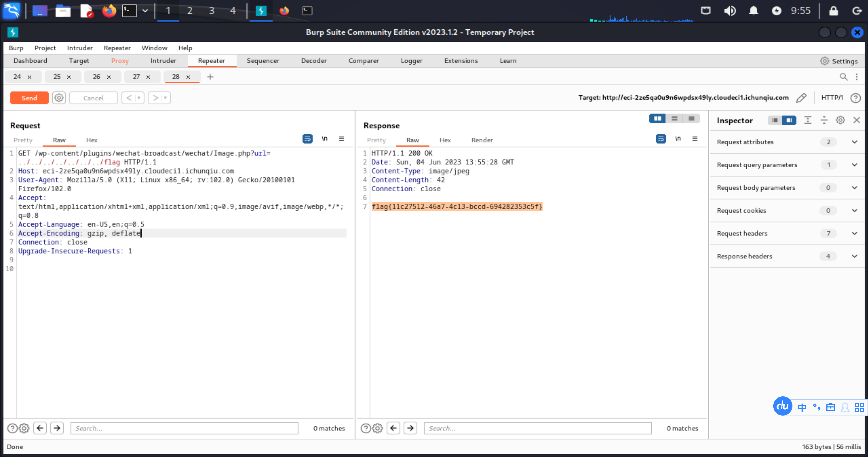Dock Inspector panel to the left
868x457 pixels.
[775, 120]
